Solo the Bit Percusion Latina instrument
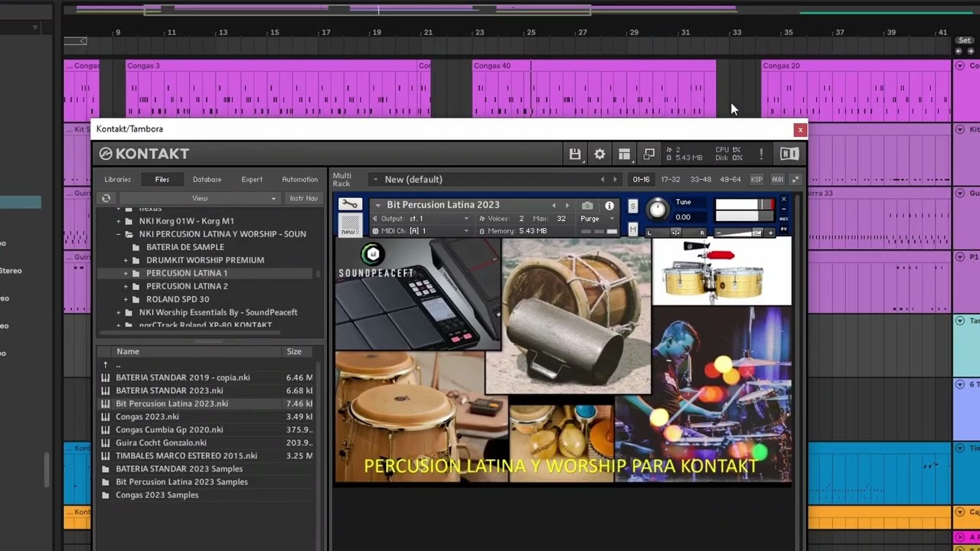980x551 pixels. (x=632, y=206)
